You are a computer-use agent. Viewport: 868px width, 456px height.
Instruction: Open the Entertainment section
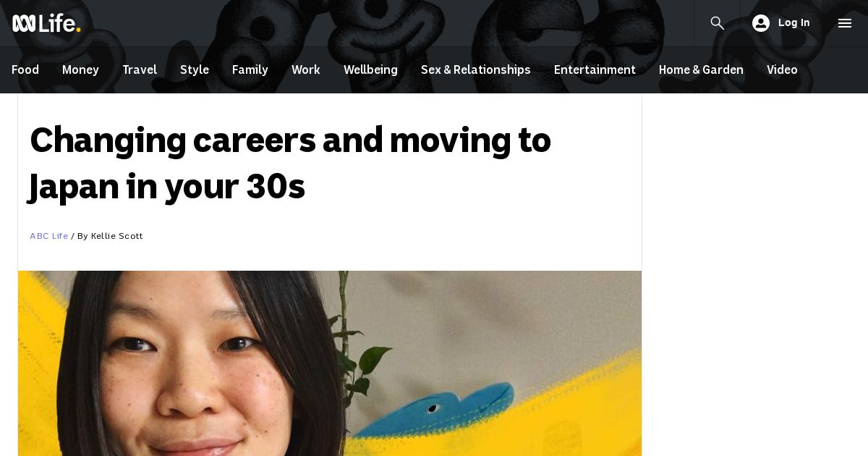[x=595, y=70]
